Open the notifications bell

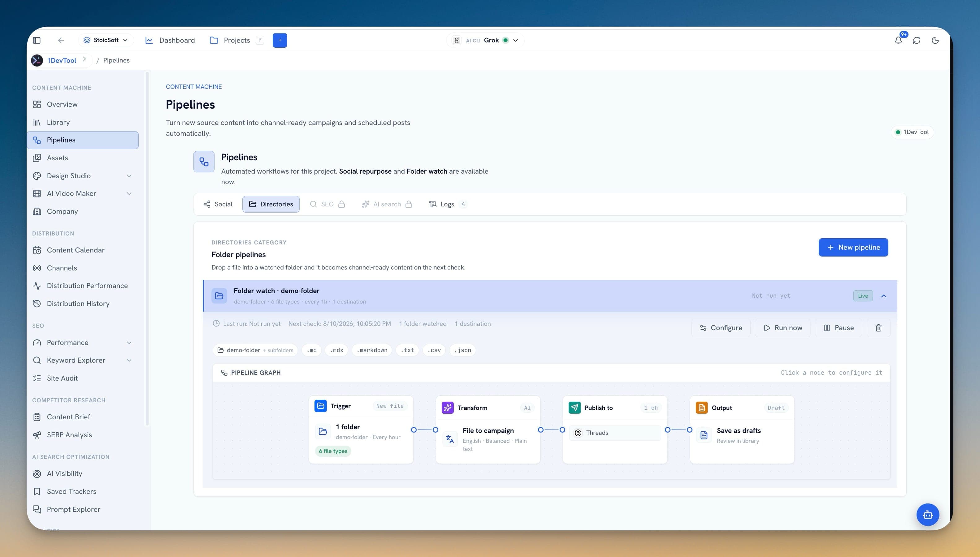(x=898, y=40)
